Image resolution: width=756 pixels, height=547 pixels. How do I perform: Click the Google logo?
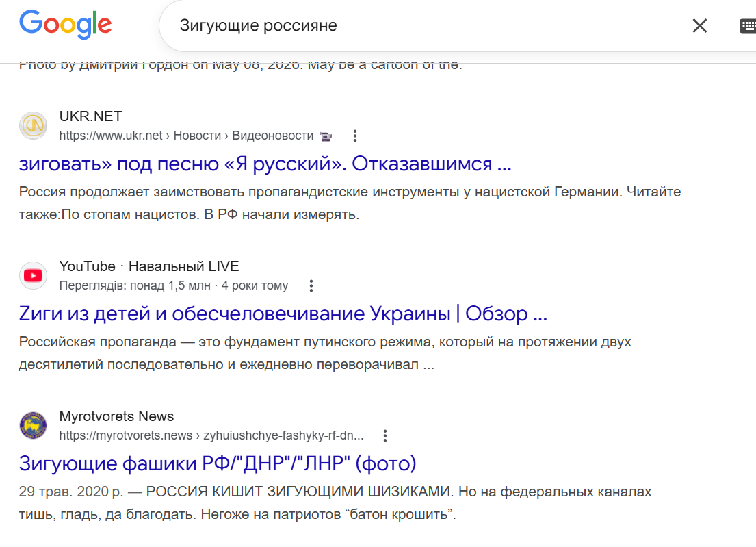tap(66, 25)
